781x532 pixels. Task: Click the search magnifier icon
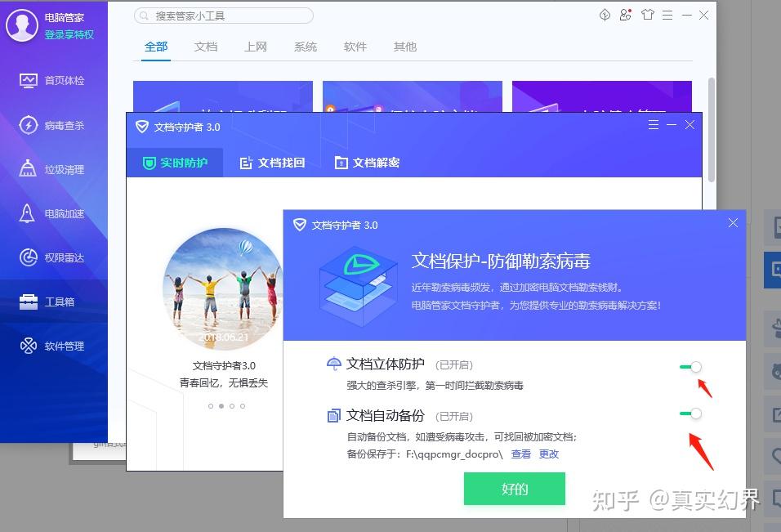(144, 16)
